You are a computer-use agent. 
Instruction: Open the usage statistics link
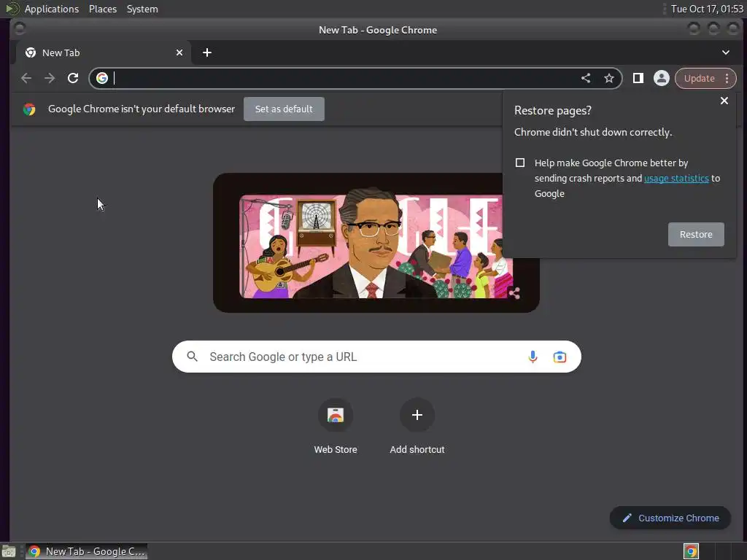(x=676, y=178)
